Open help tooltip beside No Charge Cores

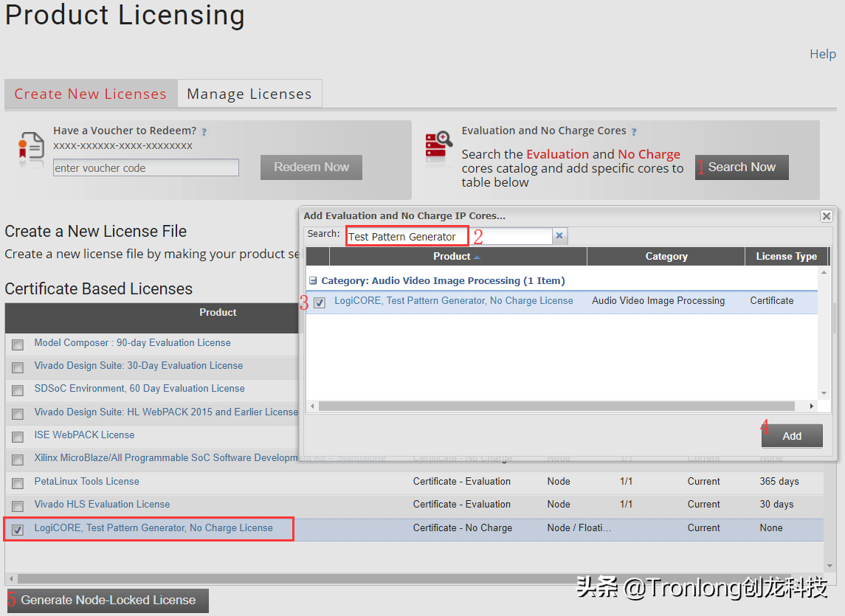634,131
